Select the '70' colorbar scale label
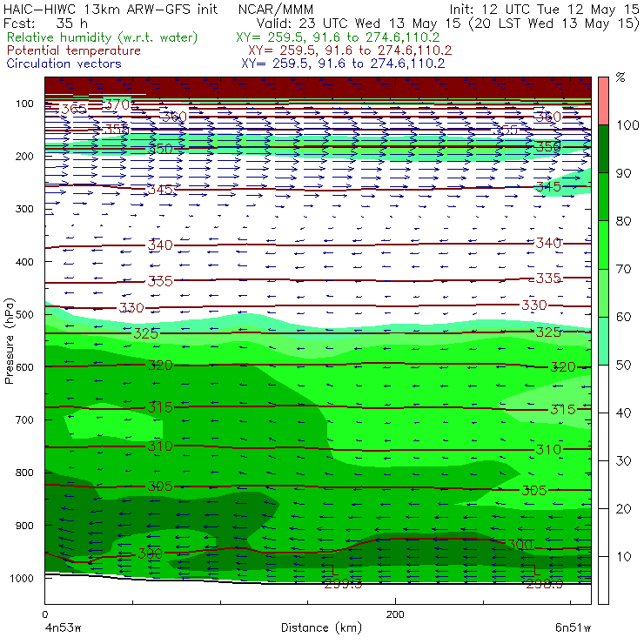This screenshot has width=644, height=644. pos(623,269)
